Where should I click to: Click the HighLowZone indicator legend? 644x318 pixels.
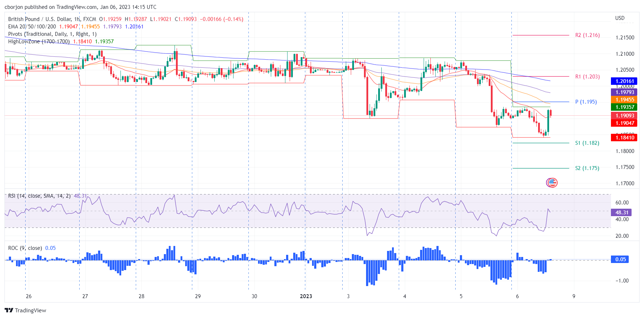pyautogui.click(x=39, y=42)
